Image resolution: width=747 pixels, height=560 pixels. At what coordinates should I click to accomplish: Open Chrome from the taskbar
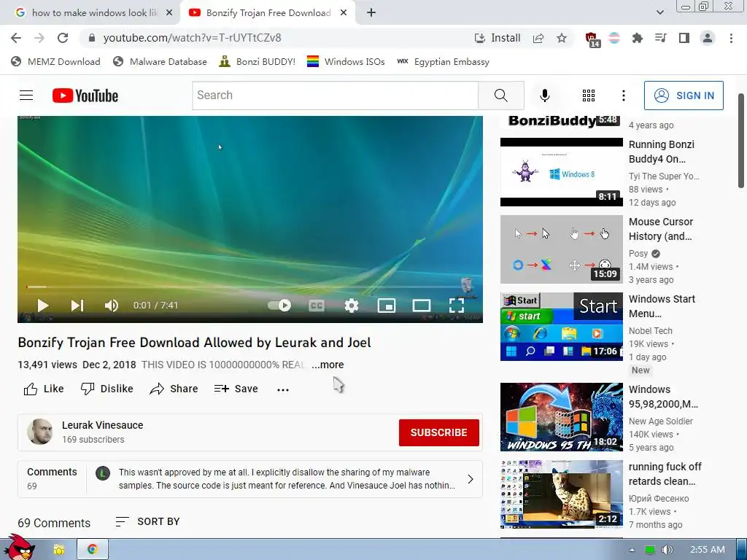(x=93, y=549)
